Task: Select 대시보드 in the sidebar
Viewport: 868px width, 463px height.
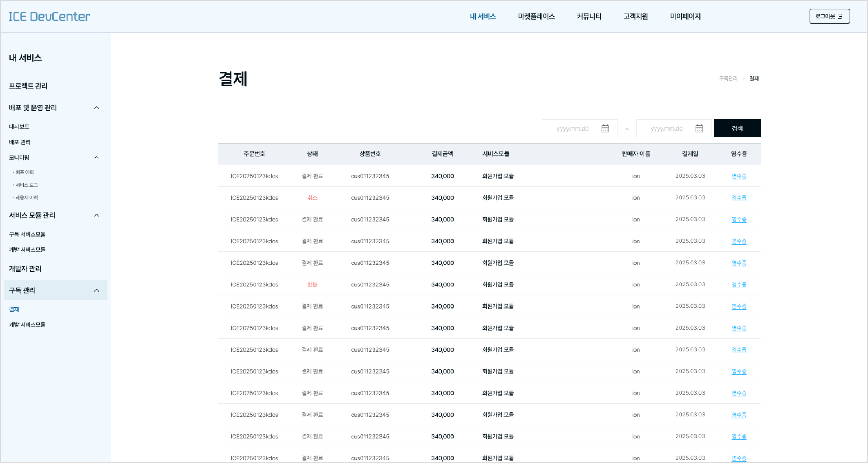Action: pos(19,127)
